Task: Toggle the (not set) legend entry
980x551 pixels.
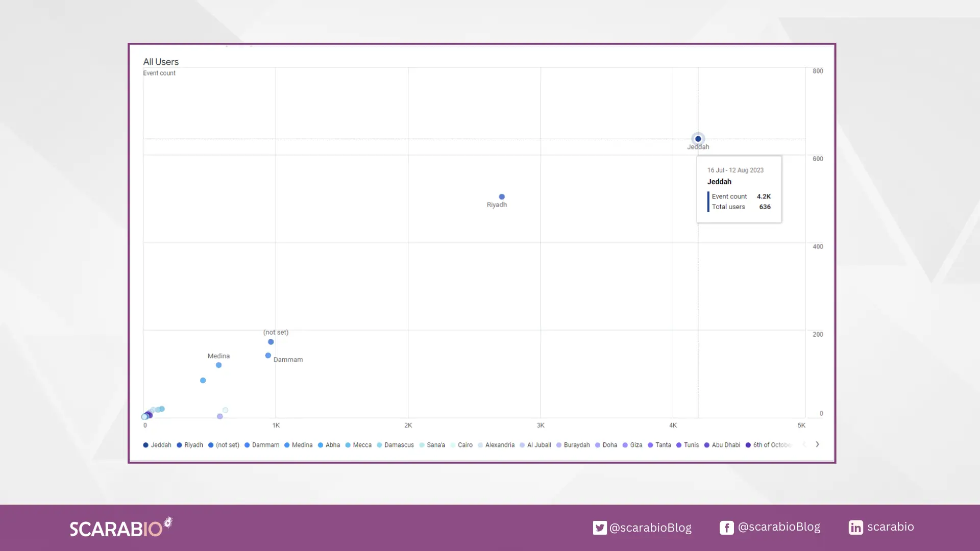Action: pyautogui.click(x=224, y=445)
